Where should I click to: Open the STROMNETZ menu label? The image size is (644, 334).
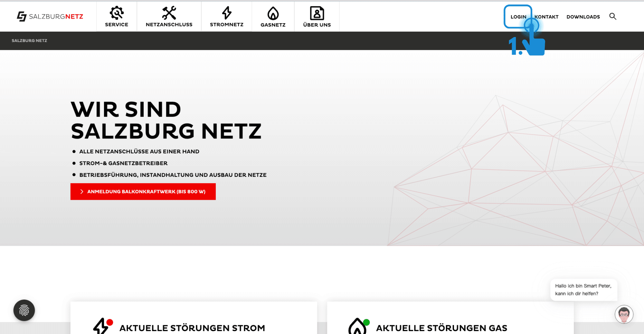pyautogui.click(x=227, y=24)
